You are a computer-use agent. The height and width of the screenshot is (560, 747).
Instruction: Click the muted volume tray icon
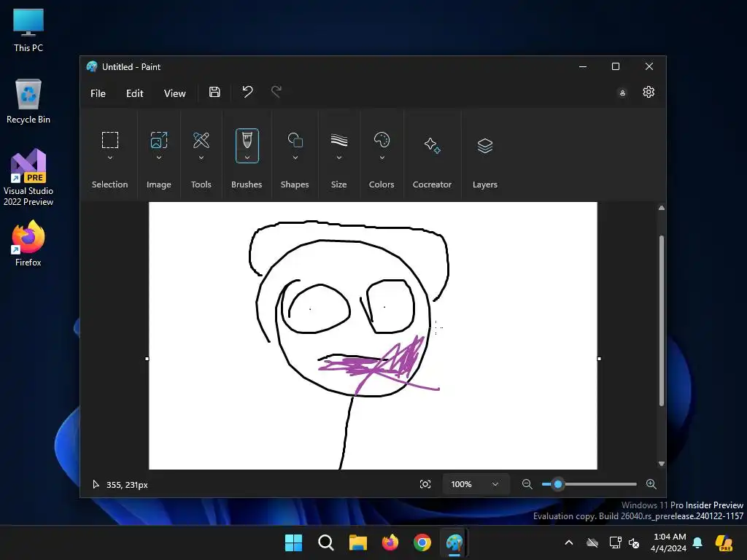click(634, 542)
